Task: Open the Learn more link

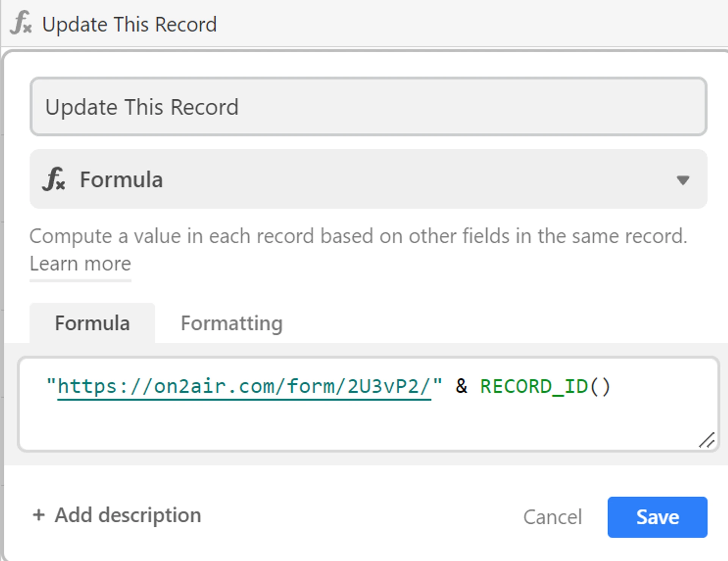Action: click(80, 264)
